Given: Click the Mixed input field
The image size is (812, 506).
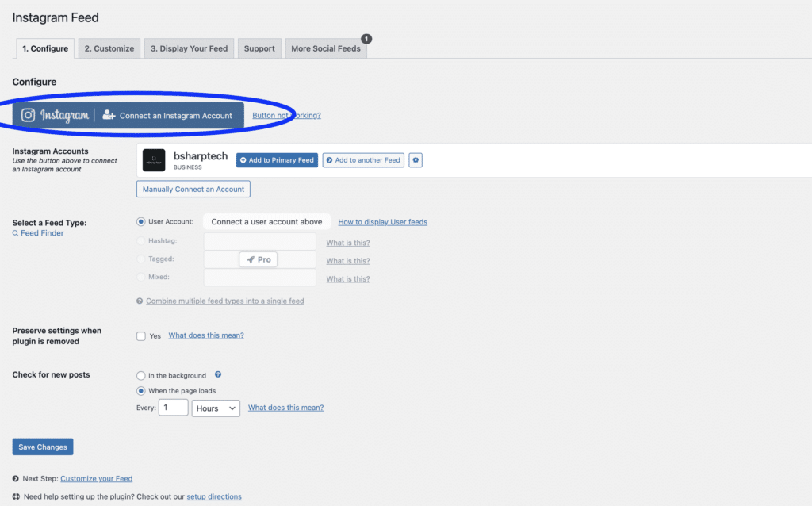Looking at the screenshot, I should (260, 278).
